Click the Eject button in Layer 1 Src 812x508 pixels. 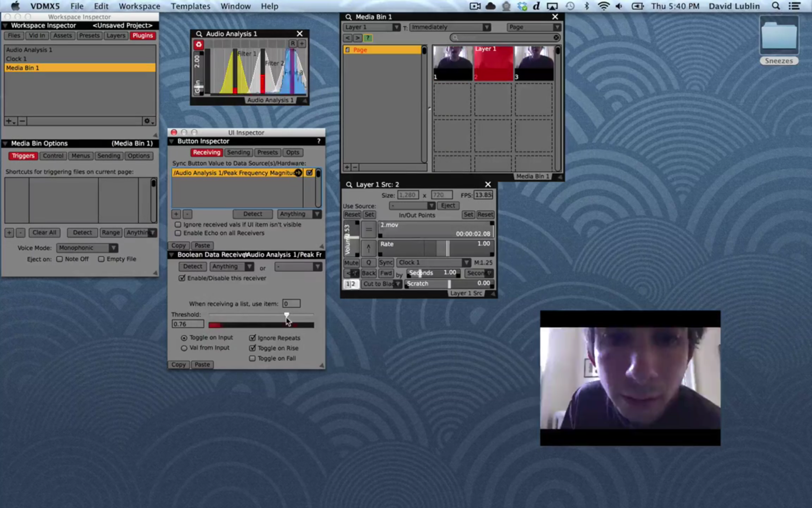(448, 206)
